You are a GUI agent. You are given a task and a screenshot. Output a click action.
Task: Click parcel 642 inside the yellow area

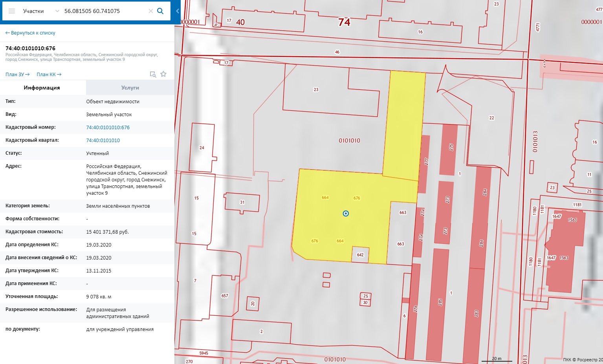pyautogui.click(x=360, y=254)
